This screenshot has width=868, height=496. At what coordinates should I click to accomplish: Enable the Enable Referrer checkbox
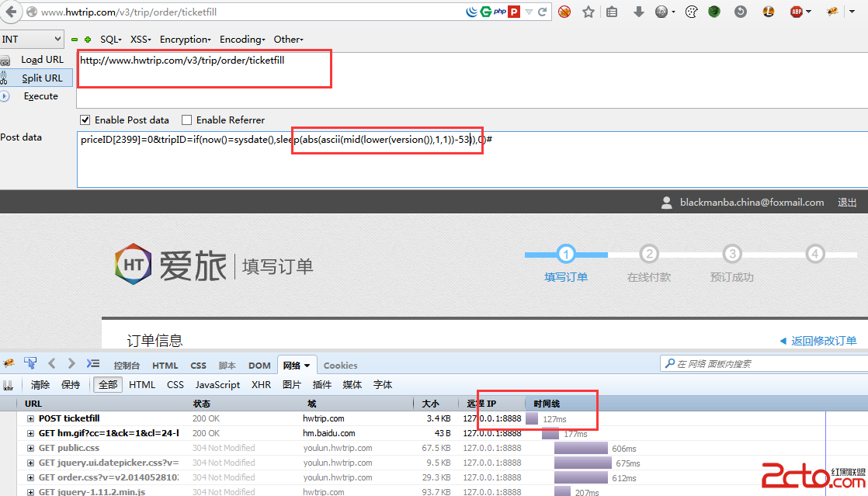[185, 120]
